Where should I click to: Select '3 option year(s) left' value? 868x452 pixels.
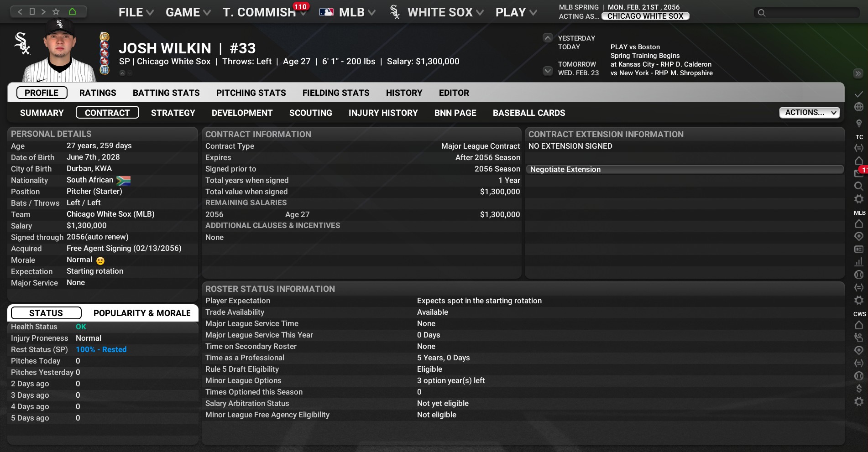click(451, 380)
